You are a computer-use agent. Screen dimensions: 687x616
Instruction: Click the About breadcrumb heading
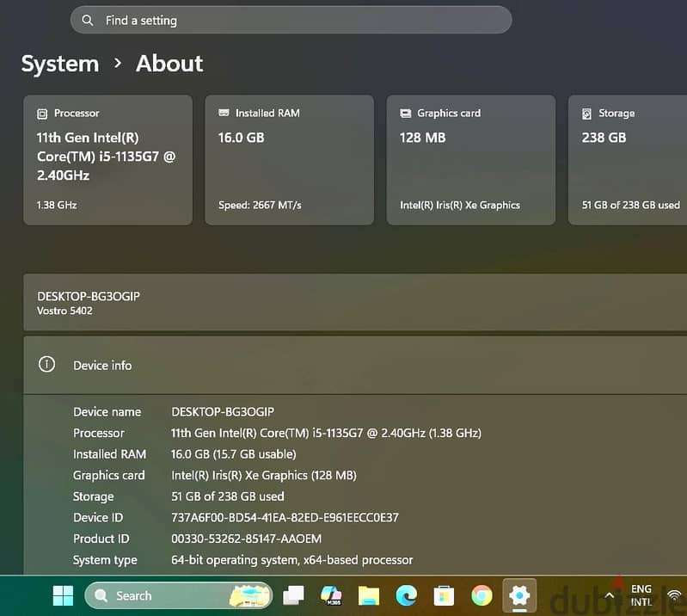click(x=169, y=64)
